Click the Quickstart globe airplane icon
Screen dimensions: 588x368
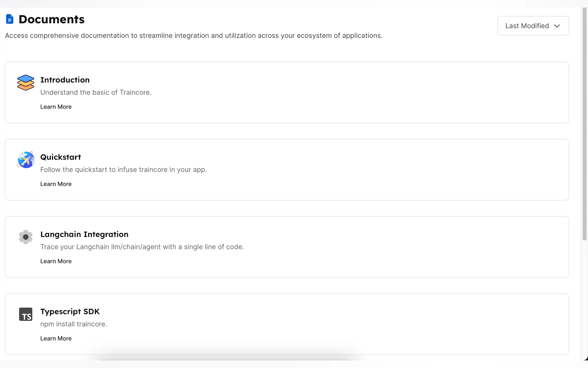(x=26, y=160)
